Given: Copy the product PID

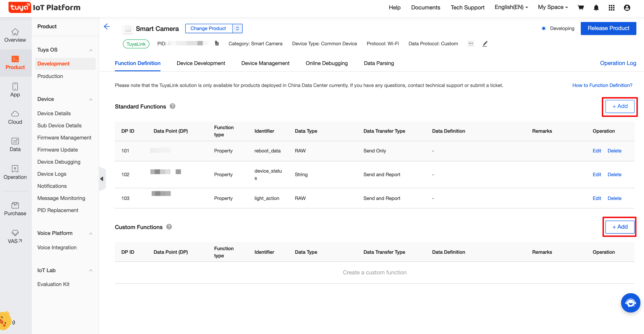Looking at the screenshot, I should [216, 43].
